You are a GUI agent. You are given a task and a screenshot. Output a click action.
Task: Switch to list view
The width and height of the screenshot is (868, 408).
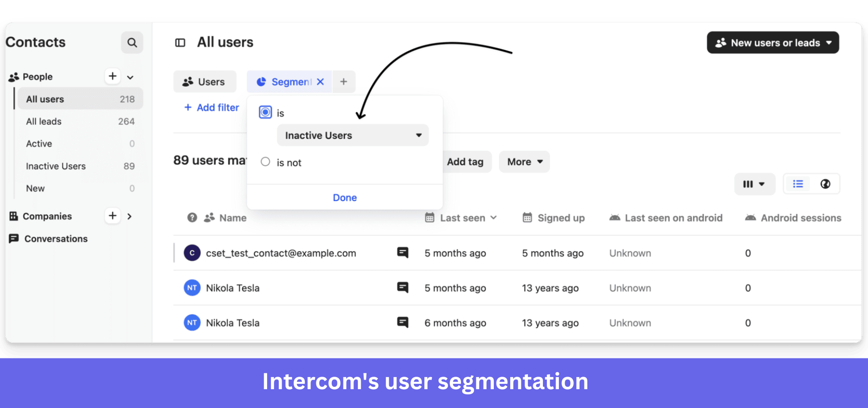click(x=798, y=184)
